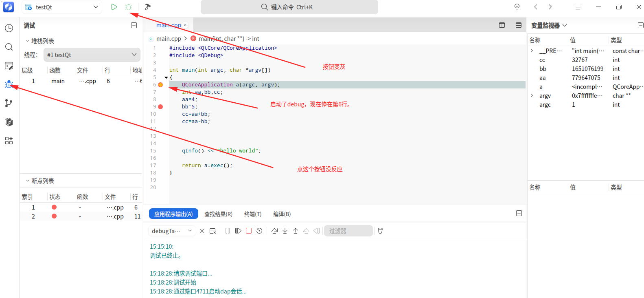Click the green Run button in the top toolbar
644x298 pixels.
114,7
